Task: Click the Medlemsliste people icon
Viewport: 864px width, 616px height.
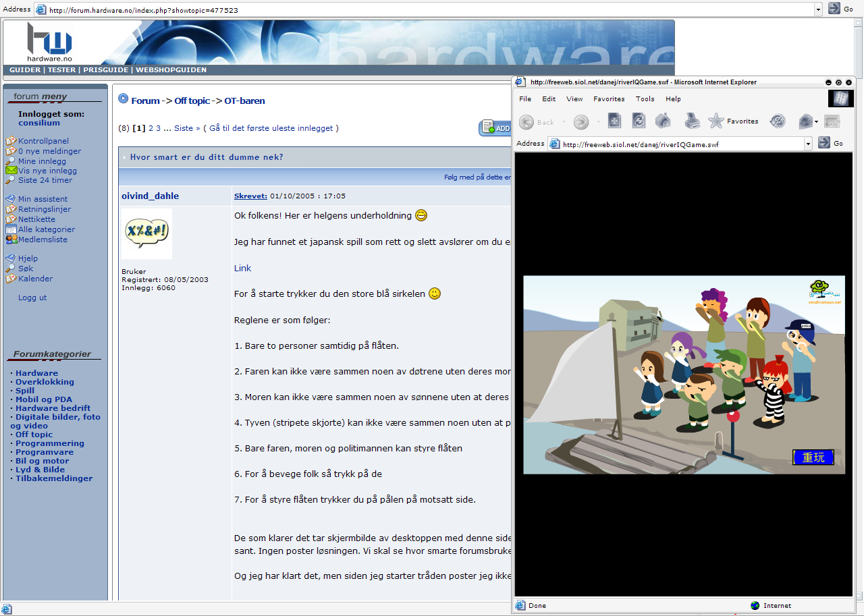Action: [11, 240]
